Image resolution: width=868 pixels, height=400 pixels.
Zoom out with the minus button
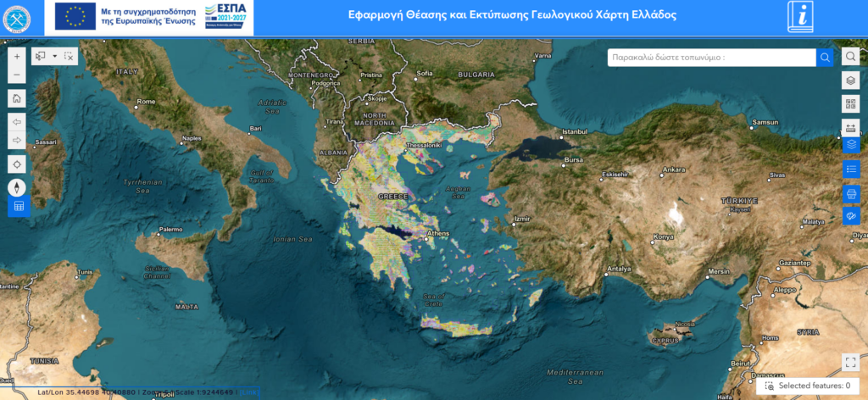point(17,74)
